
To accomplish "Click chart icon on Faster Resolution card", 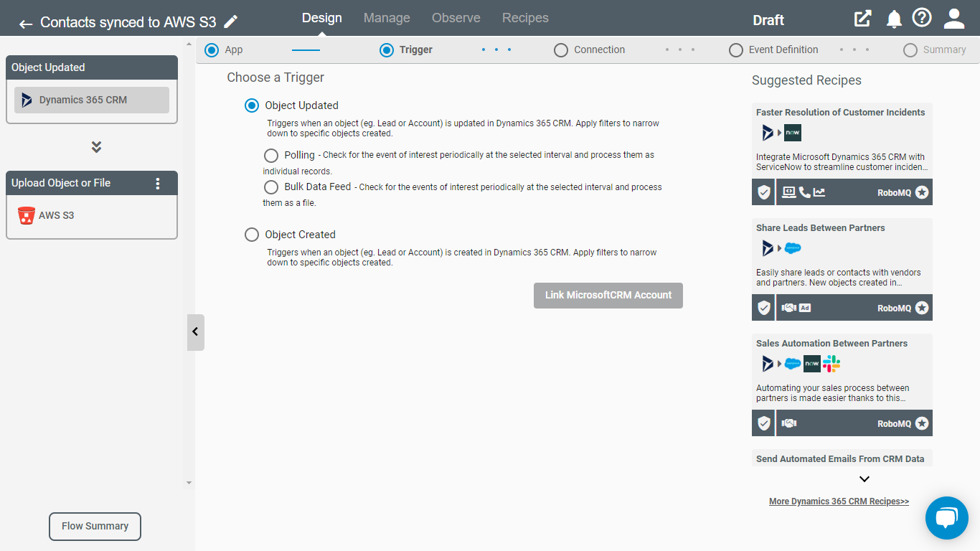I will [x=819, y=192].
